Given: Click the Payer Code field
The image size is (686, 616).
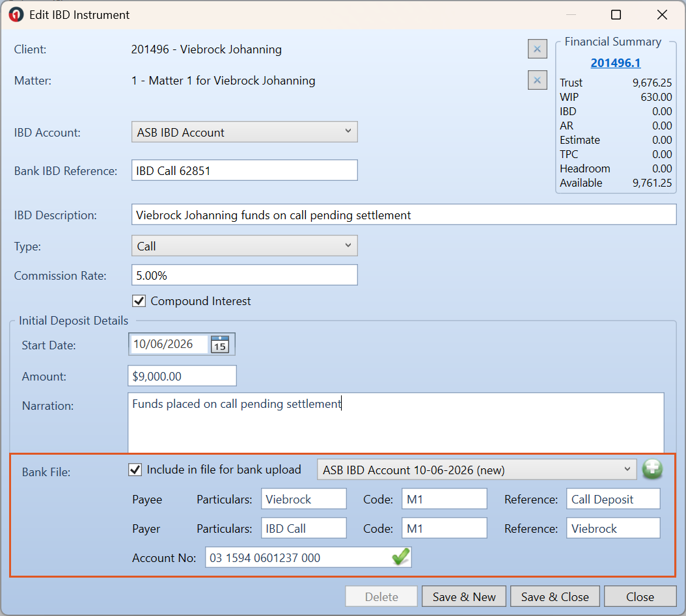Looking at the screenshot, I should 444,528.
